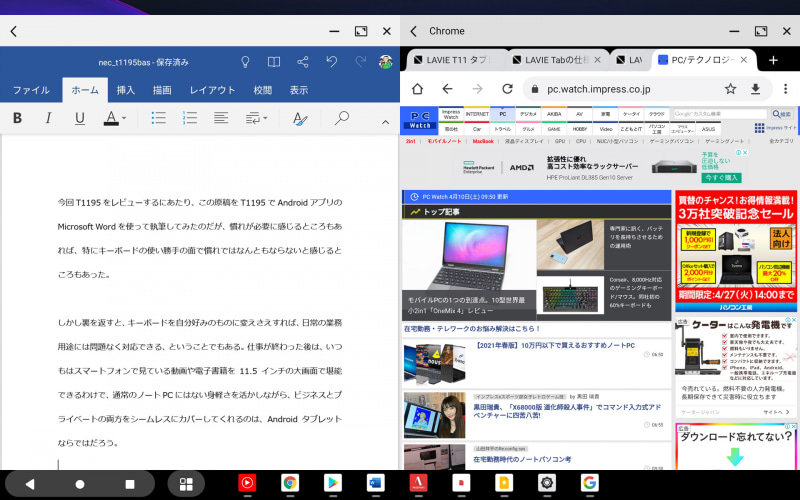Screen dimensions: 800x500
Task: Go back in the Chrome window header
Action: (414, 31)
